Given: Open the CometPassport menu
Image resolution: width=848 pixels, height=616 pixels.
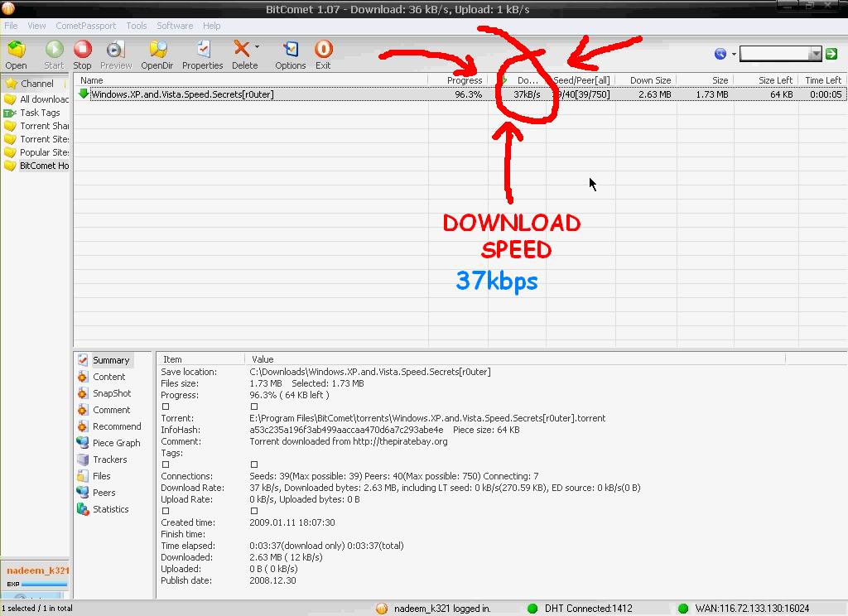Looking at the screenshot, I should point(86,26).
